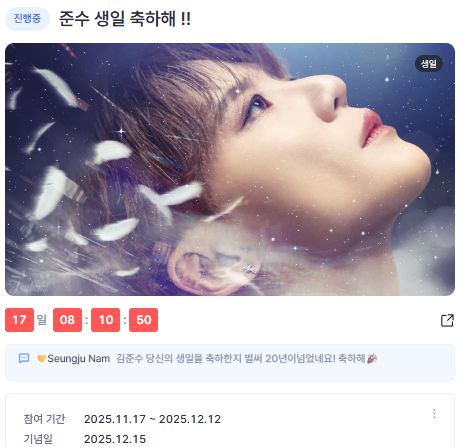Open the three-dot more options menu
The image size is (460, 447).
pyautogui.click(x=434, y=414)
